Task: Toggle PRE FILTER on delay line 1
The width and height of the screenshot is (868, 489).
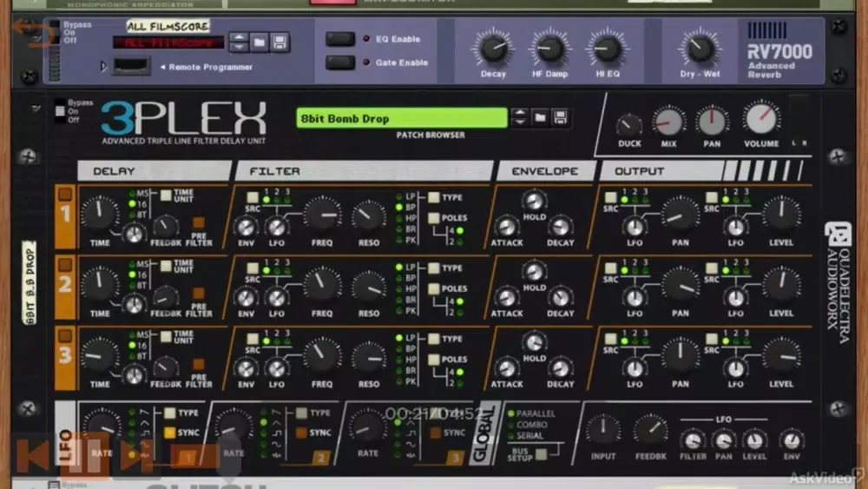Action: tap(198, 222)
